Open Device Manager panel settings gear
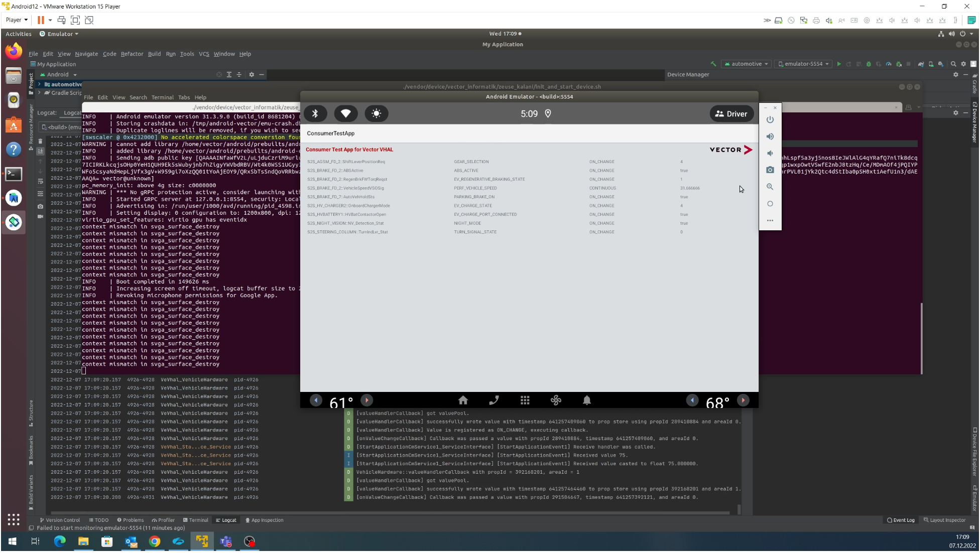 955,74
